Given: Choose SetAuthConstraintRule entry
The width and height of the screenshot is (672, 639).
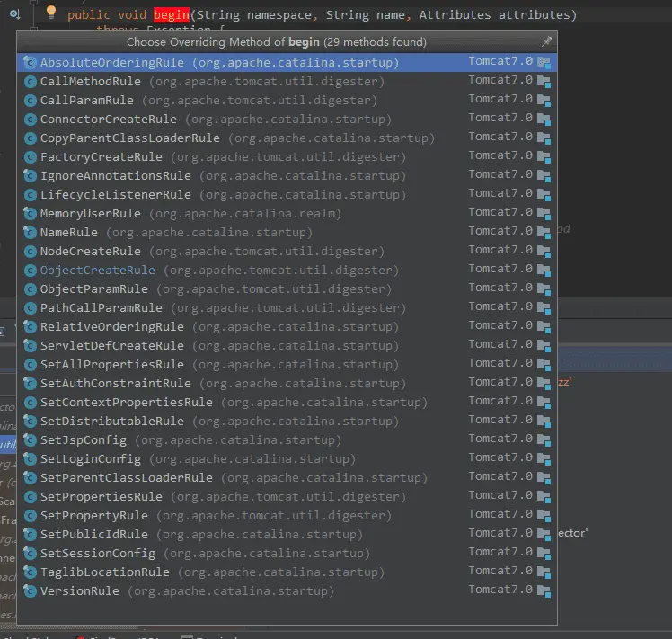Looking at the screenshot, I should (287, 383).
